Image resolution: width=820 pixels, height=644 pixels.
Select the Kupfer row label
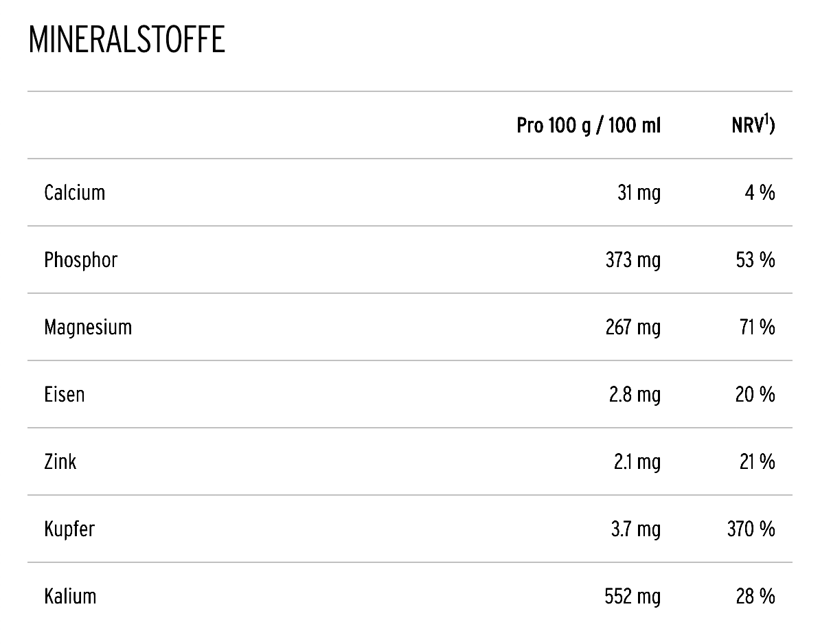pos(69,529)
